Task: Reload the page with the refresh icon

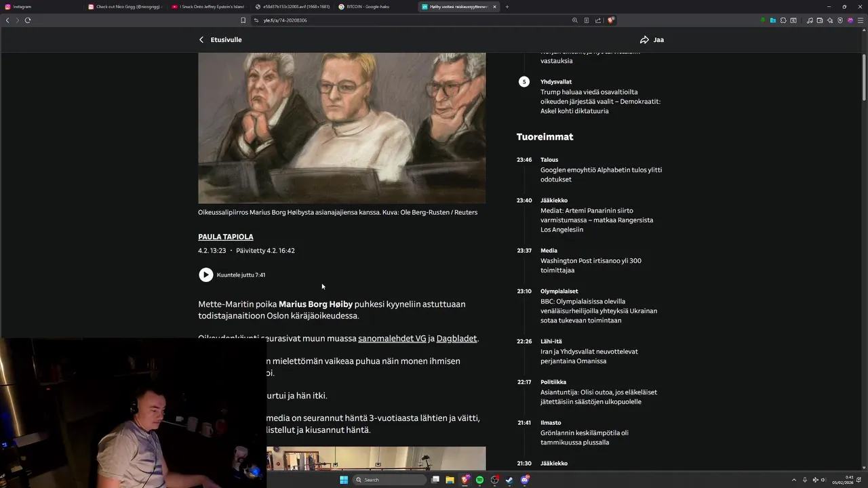Action: click(x=28, y=20)
